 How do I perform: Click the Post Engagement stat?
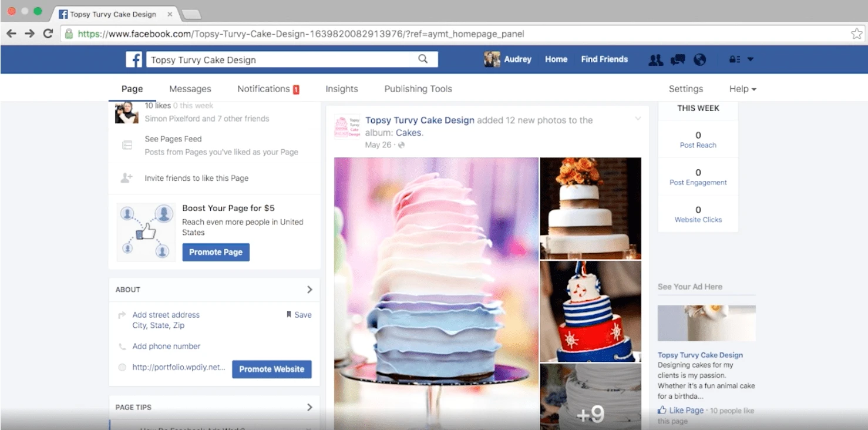point(698,177)
